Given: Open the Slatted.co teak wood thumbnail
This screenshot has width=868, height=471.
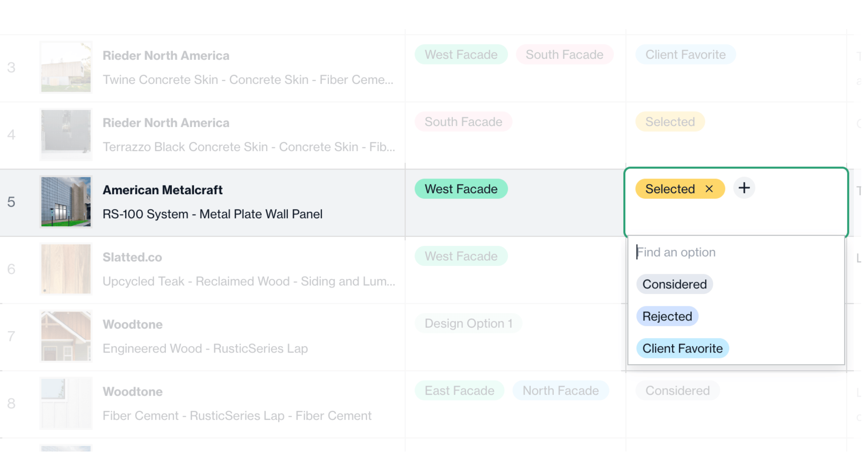Looking at the screenshot, I should [66, 269].
